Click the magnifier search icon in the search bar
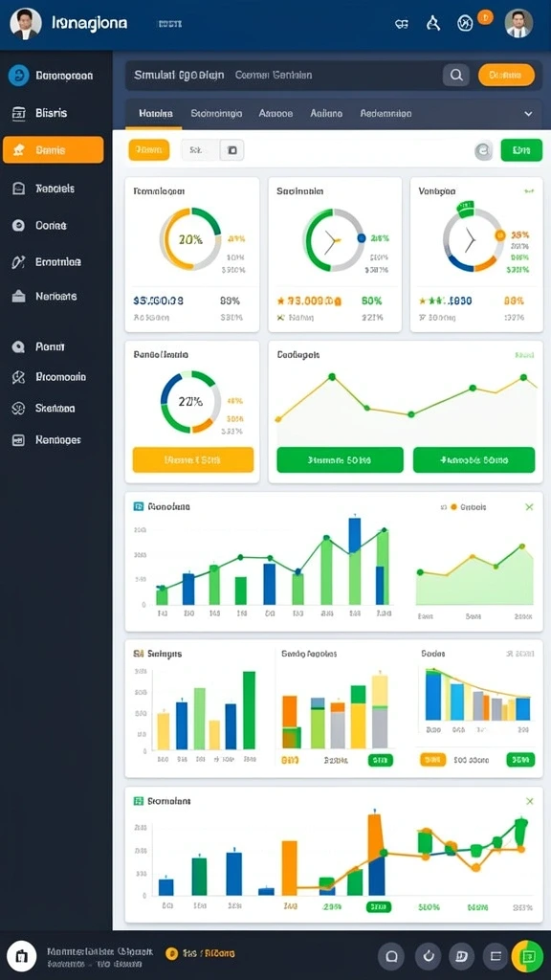The width and height of the screenshot is (551, 980). pyautogui.click(x=456, y=75)
